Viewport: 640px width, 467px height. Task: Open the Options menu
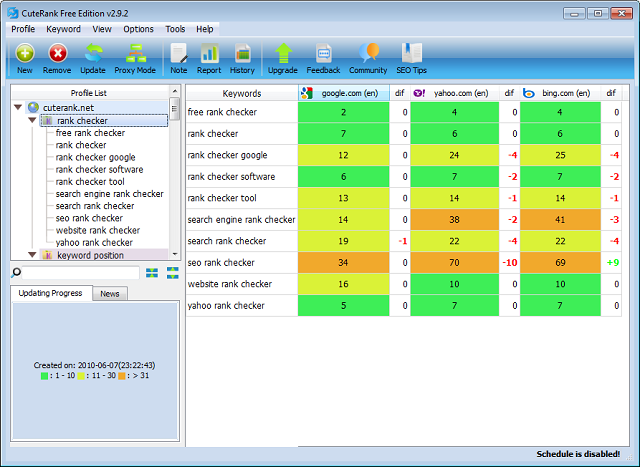click(138, 29)
